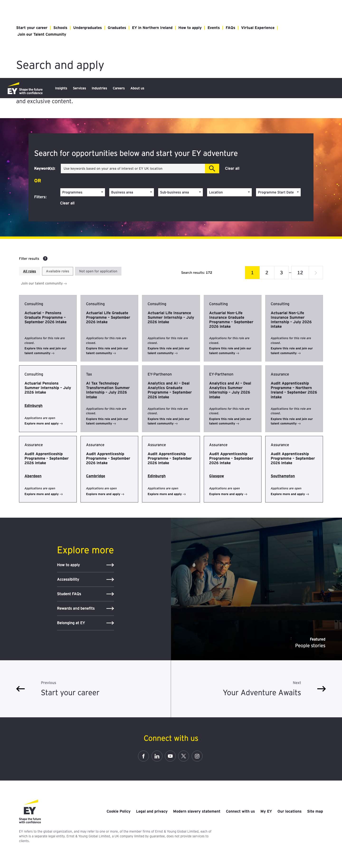Image resolution: width=342 pixels, height=868 pixels.
Task: Open FAQs top navigation link
Action: [230, 28]
